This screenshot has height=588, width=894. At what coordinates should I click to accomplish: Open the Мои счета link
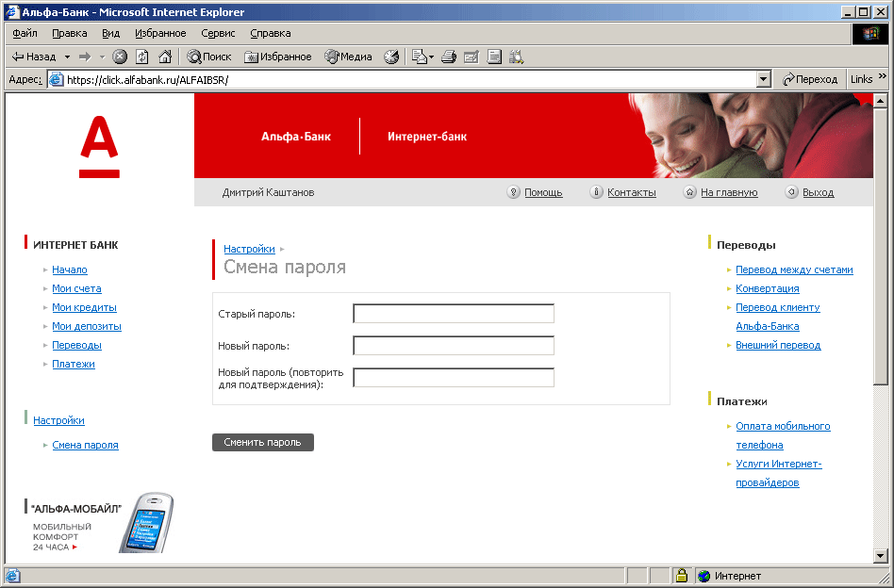click(x=77, y=288)
